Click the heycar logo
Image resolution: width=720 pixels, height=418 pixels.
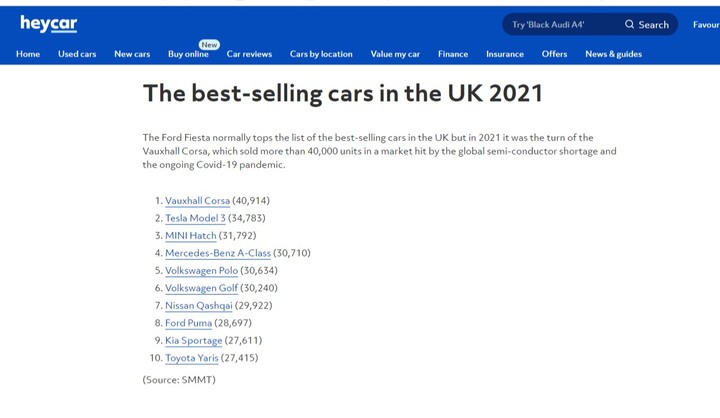click(x=49, y=23)
